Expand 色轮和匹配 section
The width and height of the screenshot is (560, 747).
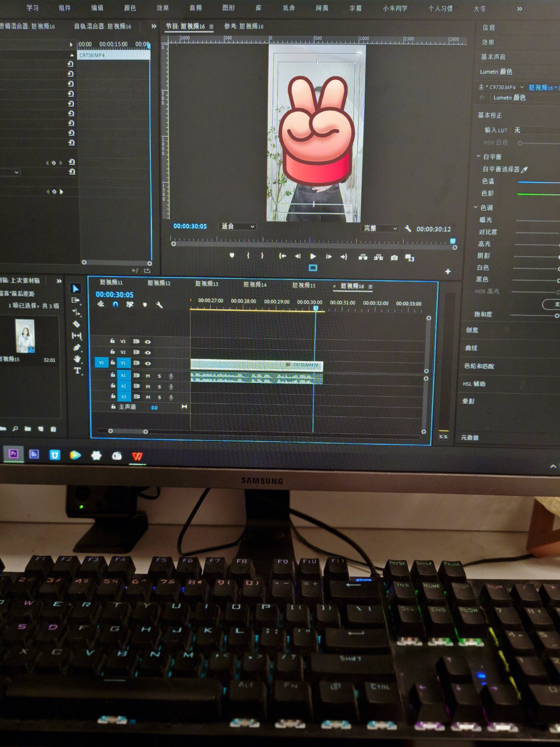(479, 366)
